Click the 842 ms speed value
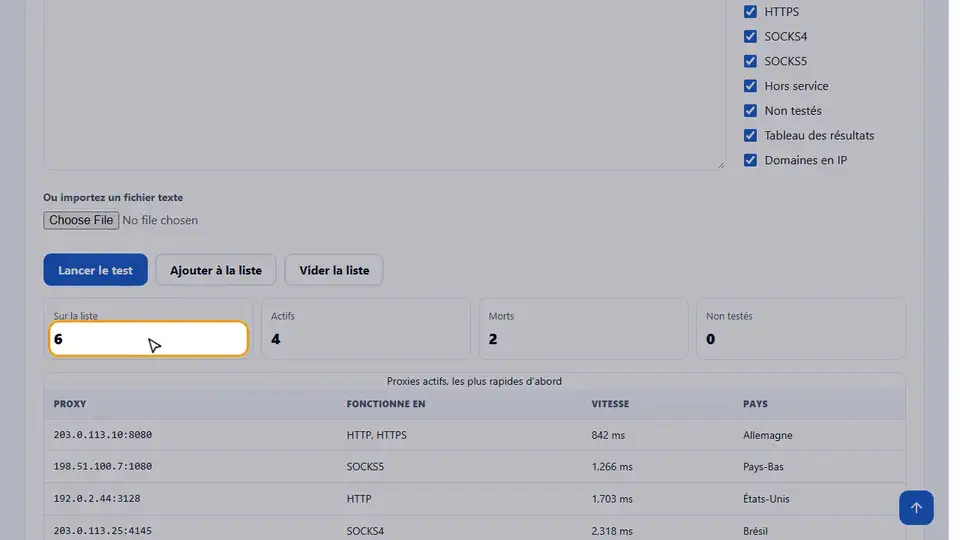The image size is (960, 540). 608,435
